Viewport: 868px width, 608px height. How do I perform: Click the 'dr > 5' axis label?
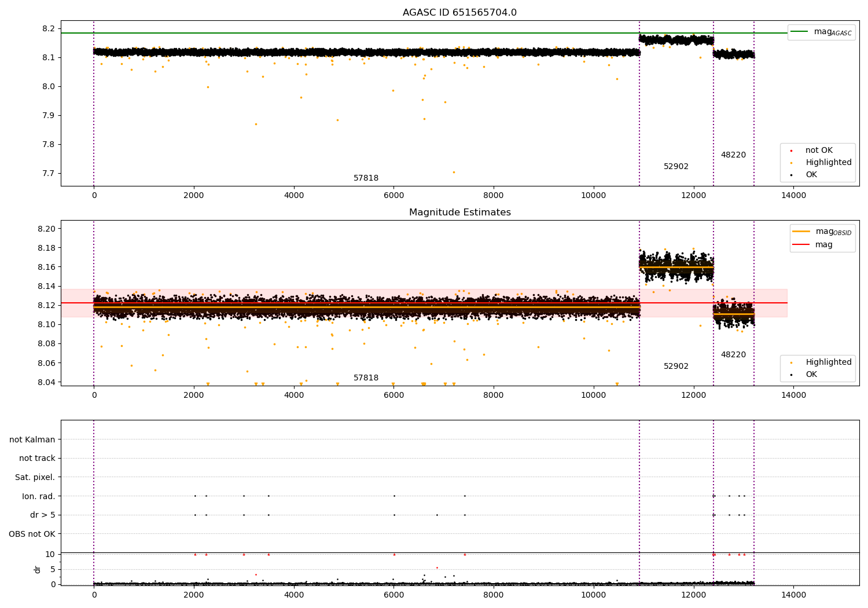tap(43, 515)
